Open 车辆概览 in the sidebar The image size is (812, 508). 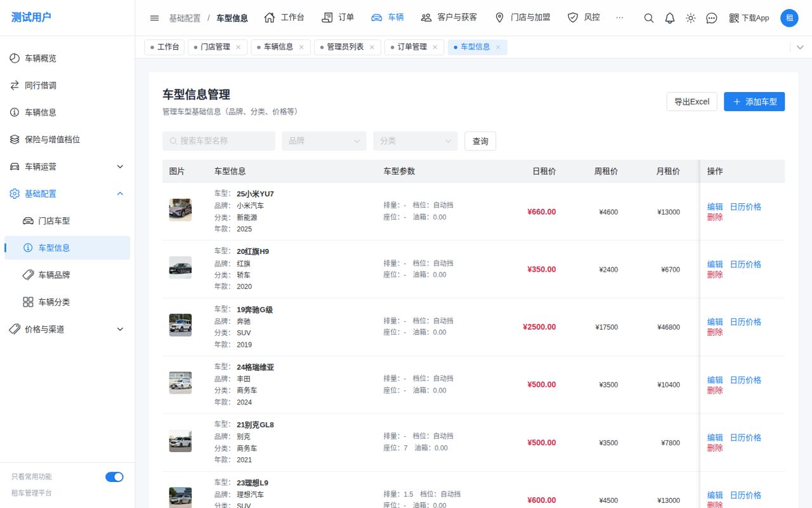(x=67, y=58)
